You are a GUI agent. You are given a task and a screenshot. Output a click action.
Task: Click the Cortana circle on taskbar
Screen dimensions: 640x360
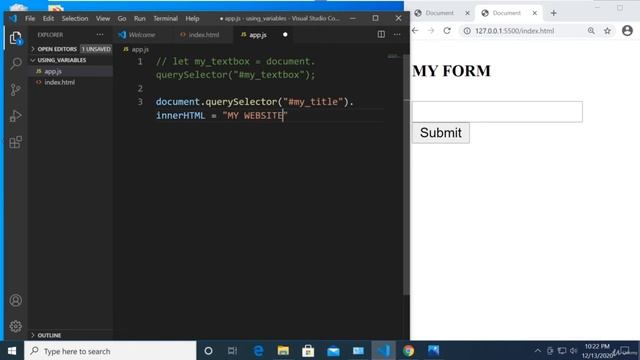point(208,351)
